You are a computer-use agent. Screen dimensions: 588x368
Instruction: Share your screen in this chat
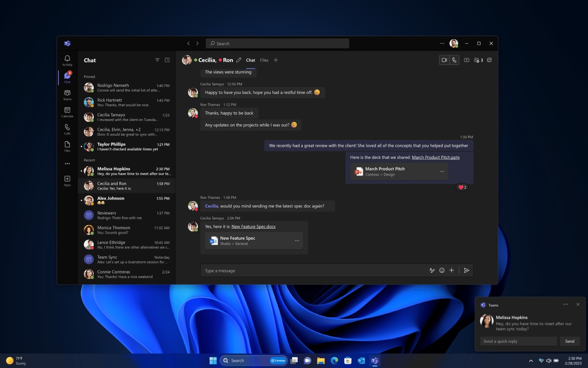[x=467, y=60]
